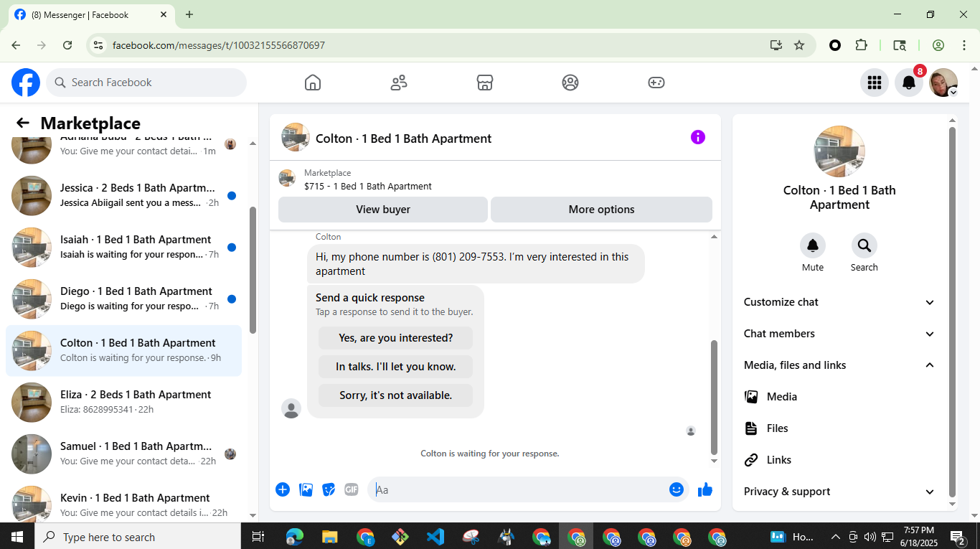Choose a GIF from the composer
Viewport: 980px width, 549px height.
point(352,489)
